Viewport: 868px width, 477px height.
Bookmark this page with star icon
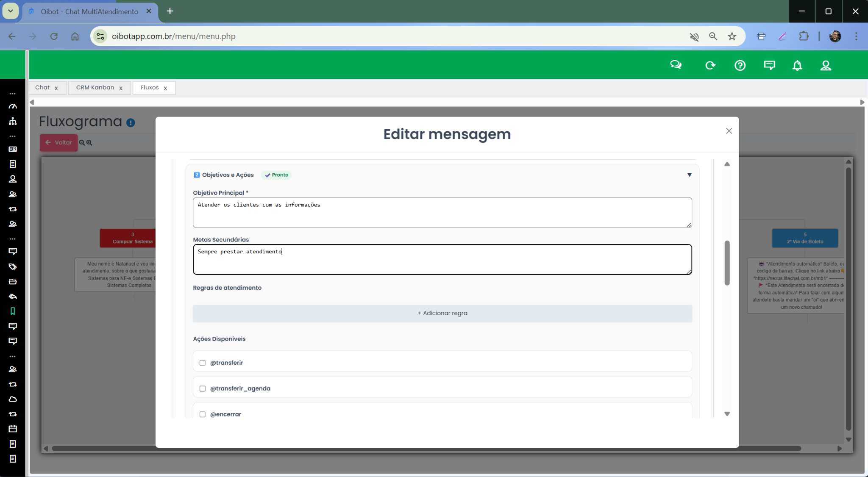coord(732,36)
